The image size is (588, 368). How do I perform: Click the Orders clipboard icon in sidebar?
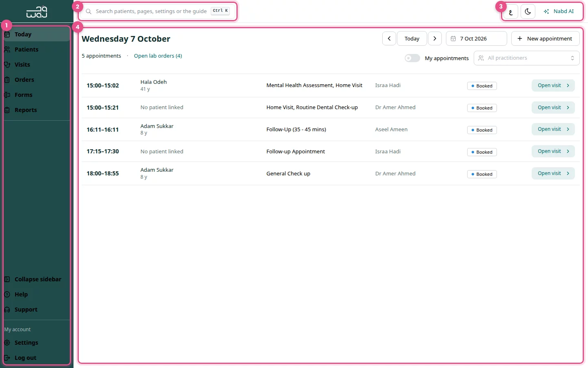pos(7,80)
